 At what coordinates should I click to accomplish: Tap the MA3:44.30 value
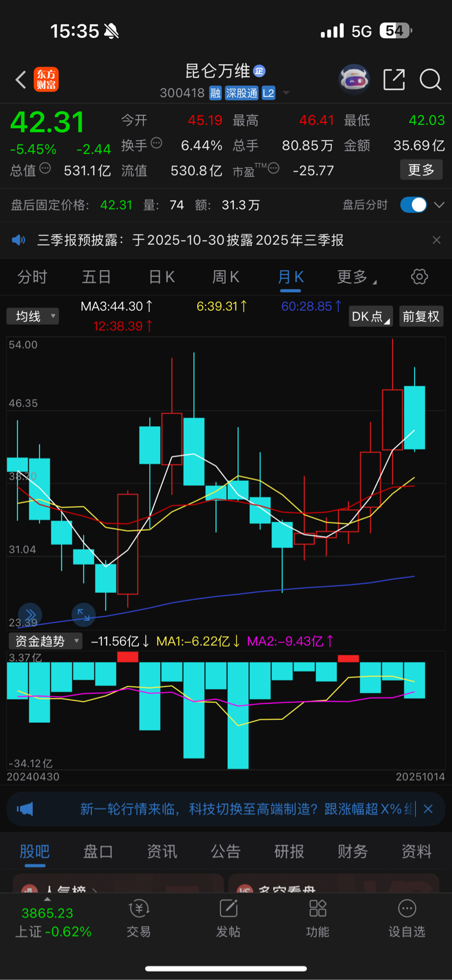pyautogui.click(x=117, y=306)
